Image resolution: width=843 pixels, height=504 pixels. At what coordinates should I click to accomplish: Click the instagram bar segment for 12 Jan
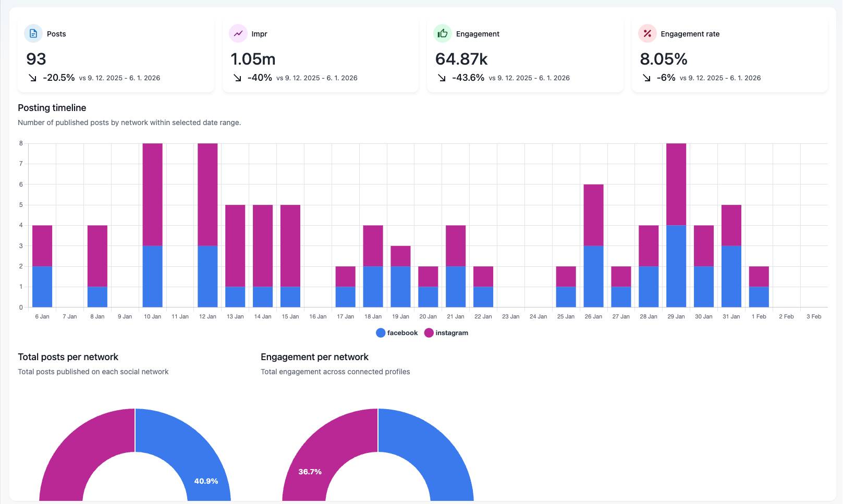[x=207, y=194]
